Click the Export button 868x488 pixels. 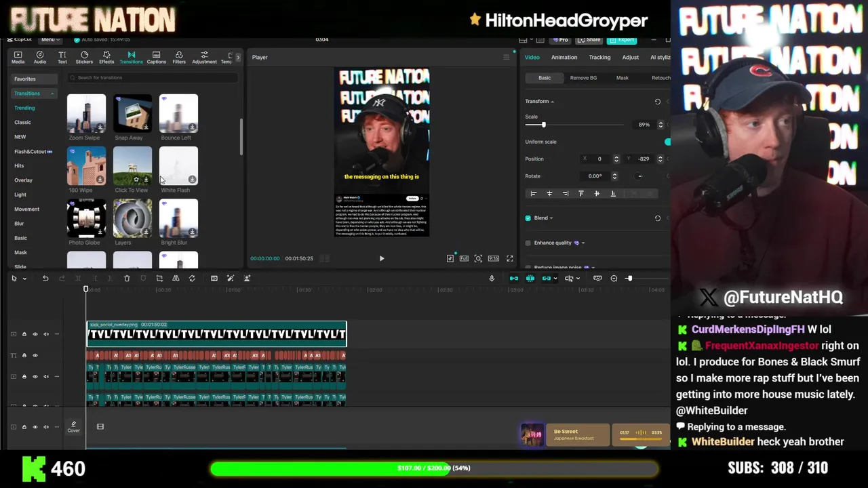pos(622,39)
